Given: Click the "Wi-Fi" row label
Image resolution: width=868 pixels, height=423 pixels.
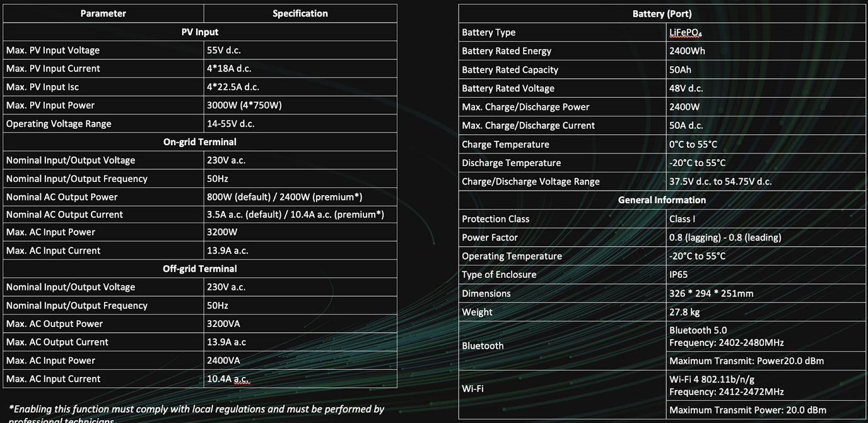Looking at the screenshot, I should coord(472,388).
